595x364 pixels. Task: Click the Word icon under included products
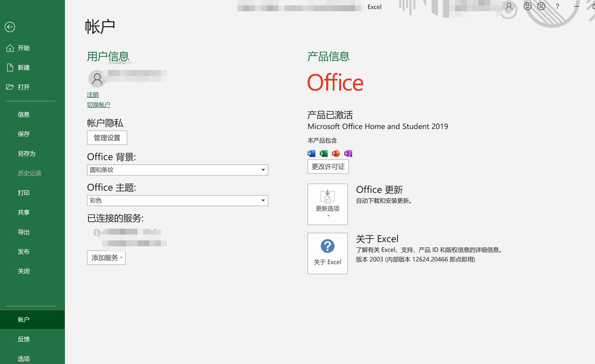[x=311, y=153]
